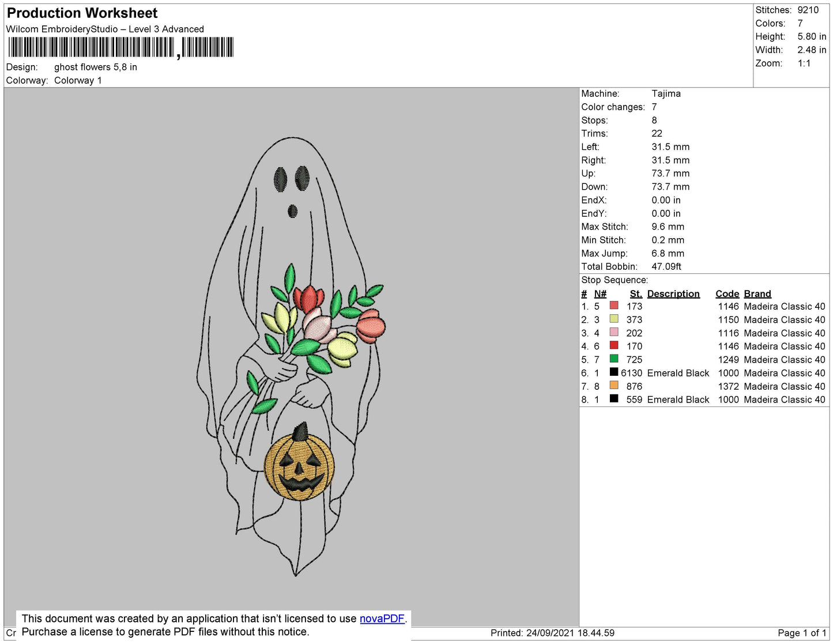Click the Zoom value '1:1'
The image size is (833, 644).
(x=804, y=63)
